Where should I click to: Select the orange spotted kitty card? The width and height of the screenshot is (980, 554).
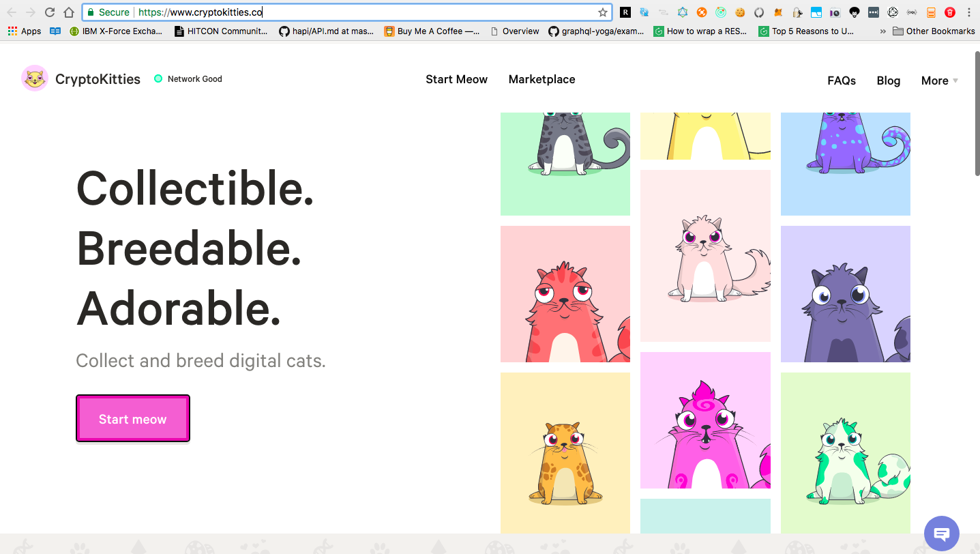[565, 452]
